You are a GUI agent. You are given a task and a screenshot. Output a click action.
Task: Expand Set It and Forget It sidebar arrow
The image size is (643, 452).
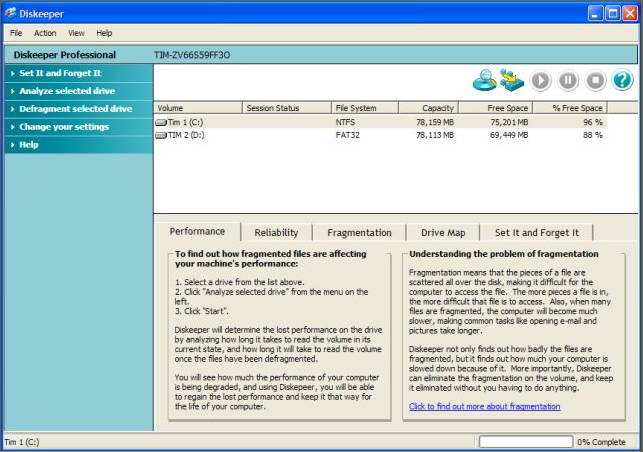tap(12, 73)
